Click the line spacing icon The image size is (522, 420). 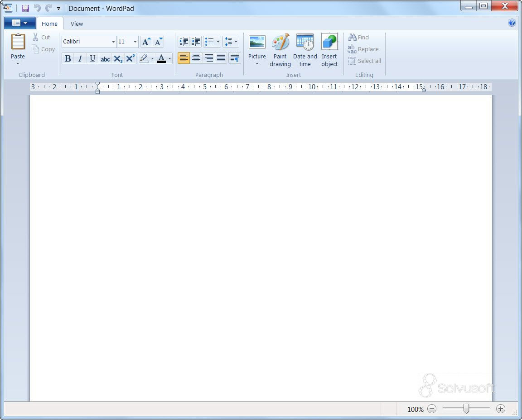[228, 42]
